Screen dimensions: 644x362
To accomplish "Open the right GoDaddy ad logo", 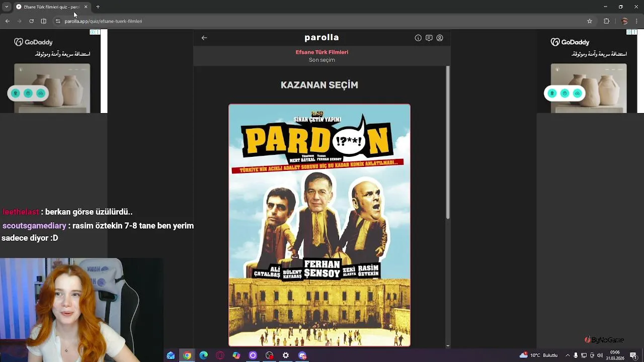I will coord(570,42).
